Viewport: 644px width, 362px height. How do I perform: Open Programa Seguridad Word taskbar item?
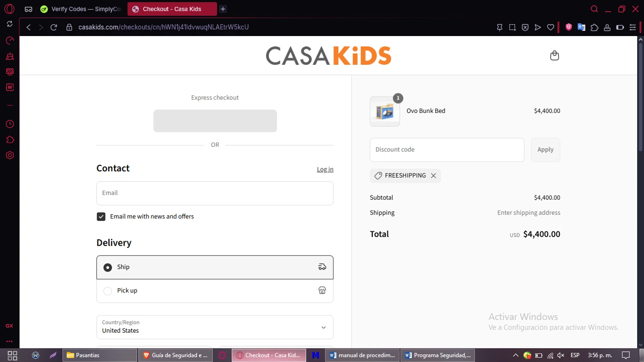(x=438, y=355)
